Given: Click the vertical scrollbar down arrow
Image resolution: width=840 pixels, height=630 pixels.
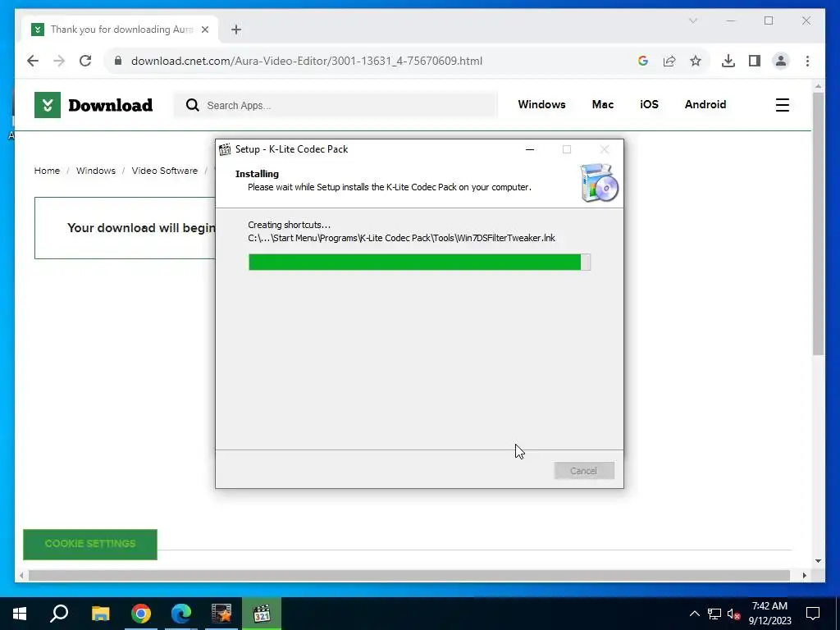Looking at the screenshot, I should 818,561.
